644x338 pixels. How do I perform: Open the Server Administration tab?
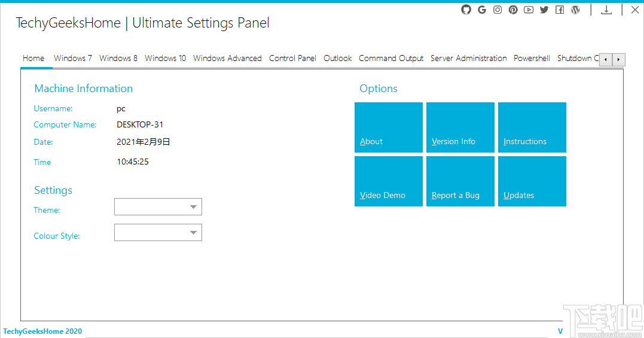coord(469,58)
